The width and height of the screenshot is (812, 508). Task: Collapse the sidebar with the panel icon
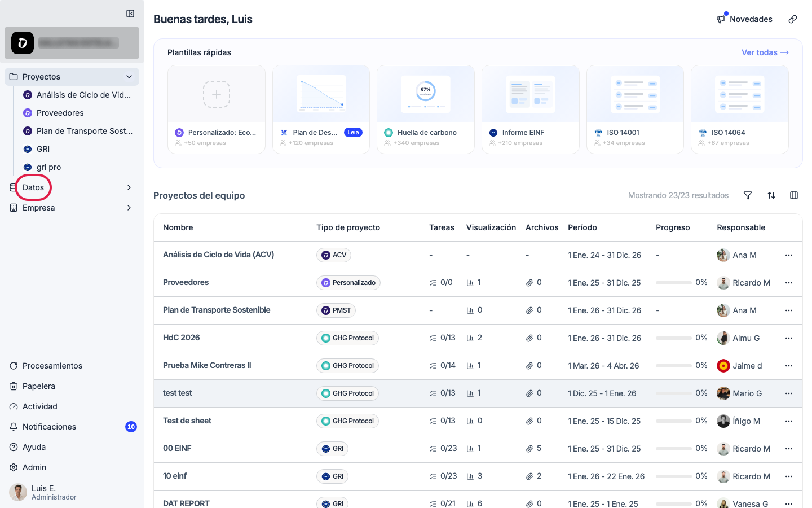[x=130, y=14]
